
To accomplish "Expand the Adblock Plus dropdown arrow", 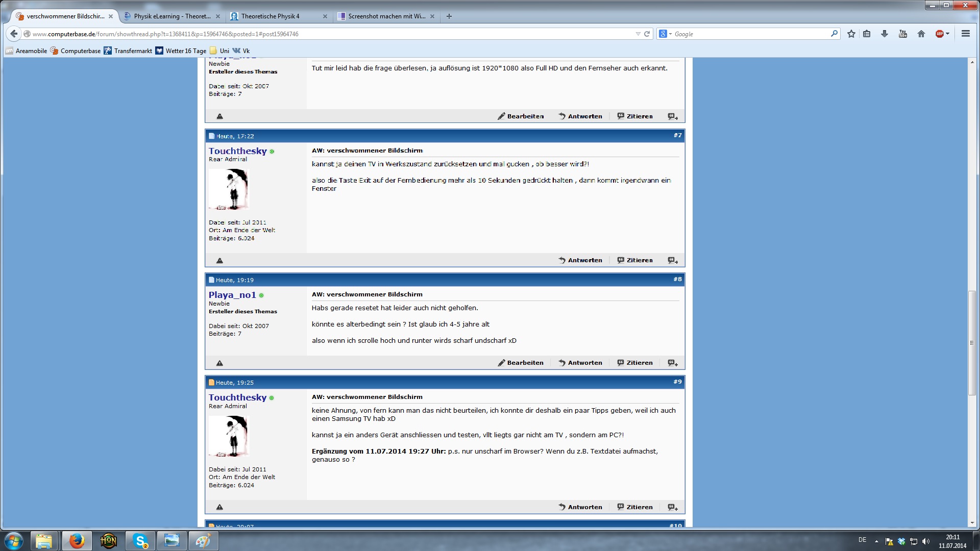I will (x=948, y=34).
